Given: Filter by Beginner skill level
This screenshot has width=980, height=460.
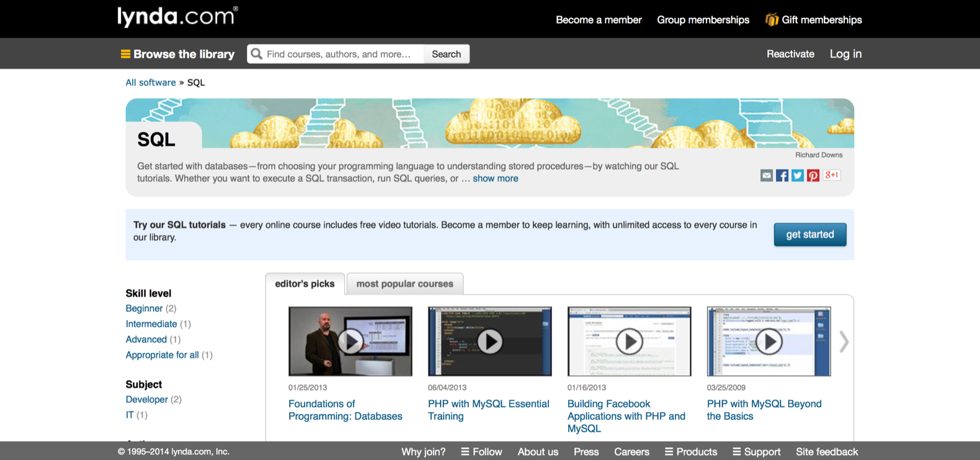Looking at the screenshot, I should 144,309.
